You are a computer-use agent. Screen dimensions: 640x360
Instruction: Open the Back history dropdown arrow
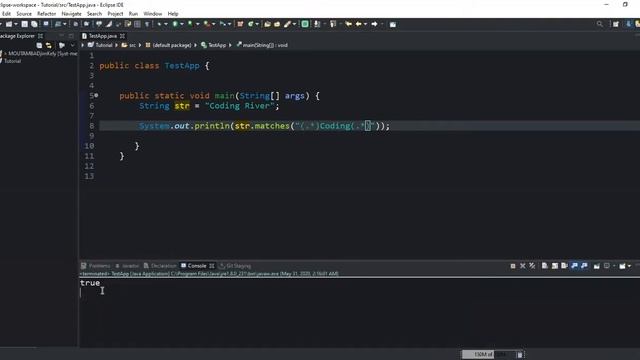[x=365, y=24]
